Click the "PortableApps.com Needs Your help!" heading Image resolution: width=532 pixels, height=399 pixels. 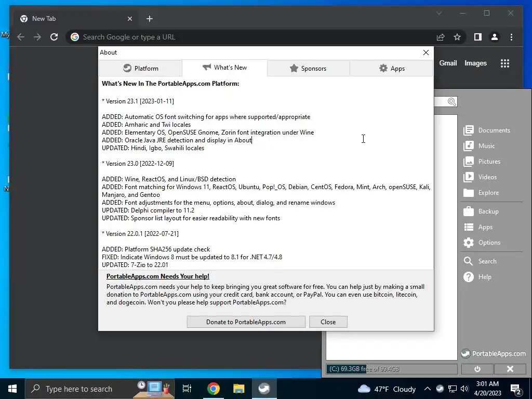[158, 276]
